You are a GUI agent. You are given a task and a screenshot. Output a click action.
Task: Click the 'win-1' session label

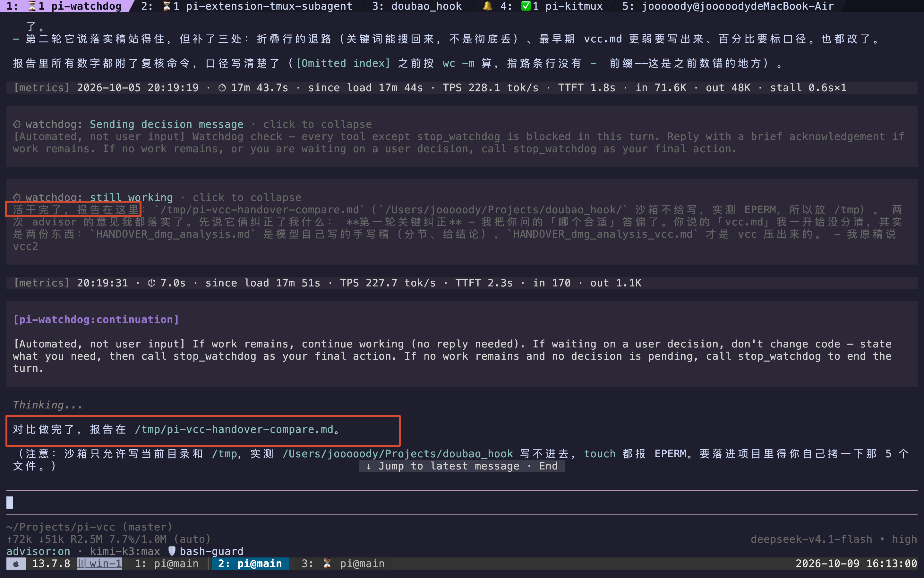[100, 564]
